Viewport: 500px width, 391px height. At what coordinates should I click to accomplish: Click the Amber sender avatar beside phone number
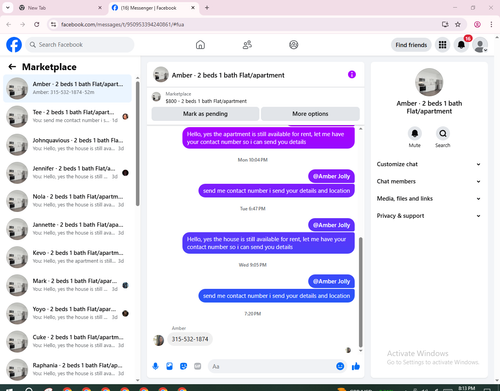(x=159, y=340)
